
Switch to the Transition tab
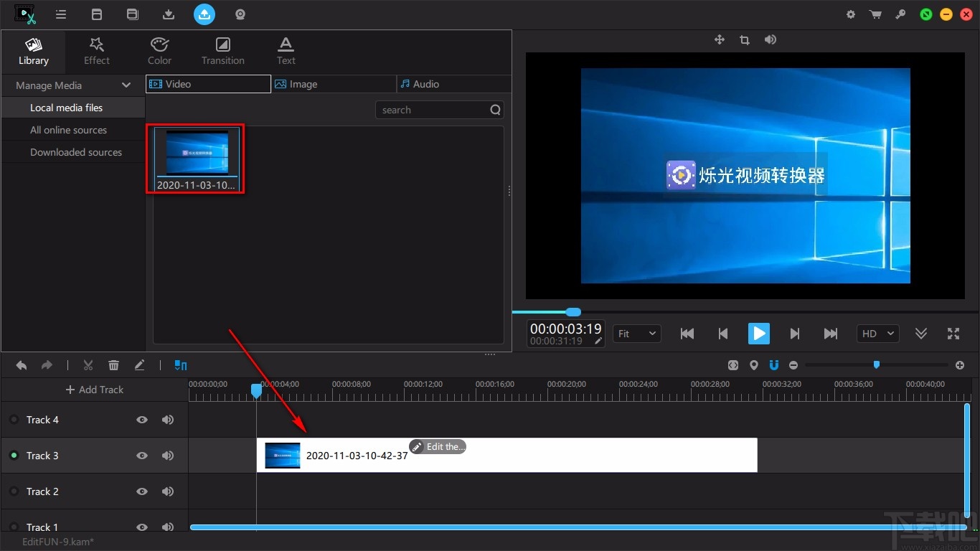(x=222, y=50)
